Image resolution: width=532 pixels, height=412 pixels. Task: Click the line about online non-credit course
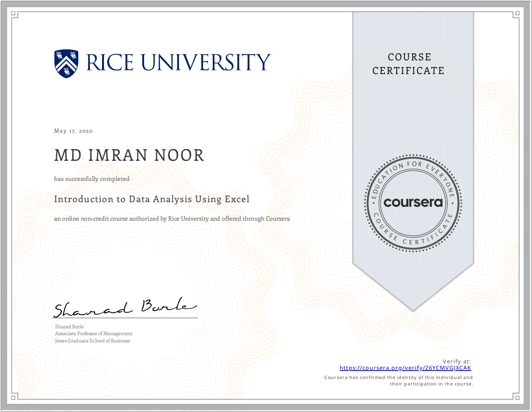click(172, 219)
